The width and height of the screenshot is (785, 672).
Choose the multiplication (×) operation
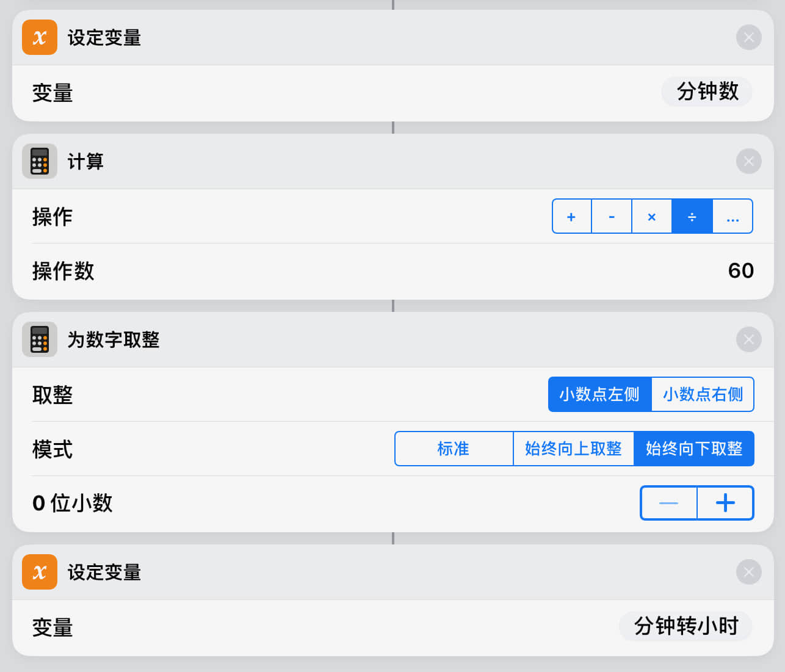(x=651, y=217)
